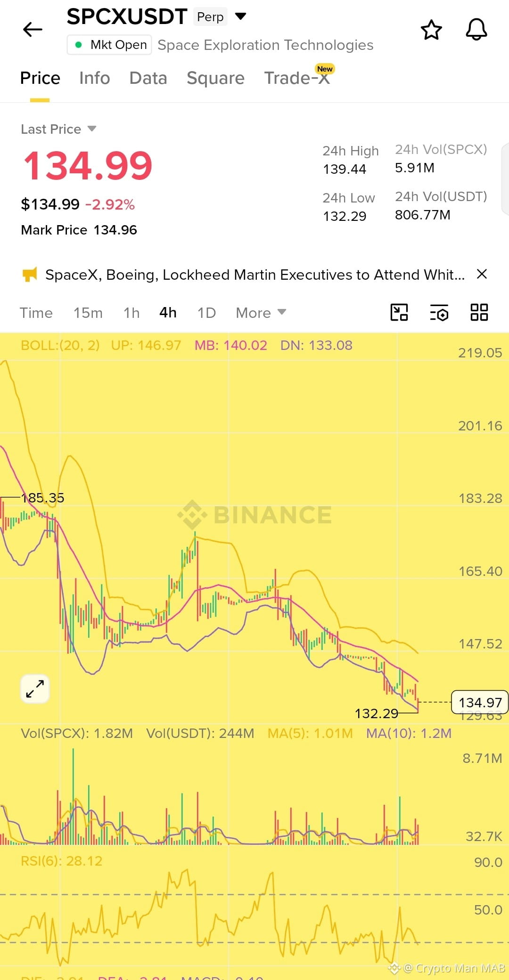Expand the Last Price type dropdown
The image size is (509, 980).
point(92,129)
